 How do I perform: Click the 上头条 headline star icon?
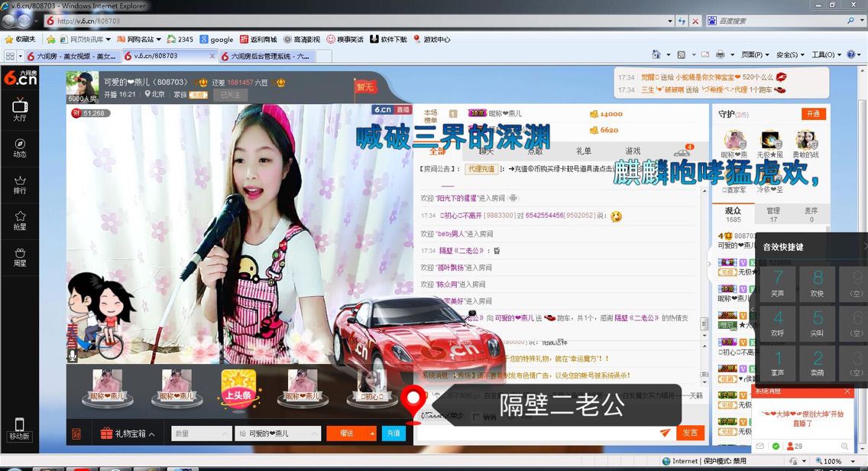click(238, 389)
